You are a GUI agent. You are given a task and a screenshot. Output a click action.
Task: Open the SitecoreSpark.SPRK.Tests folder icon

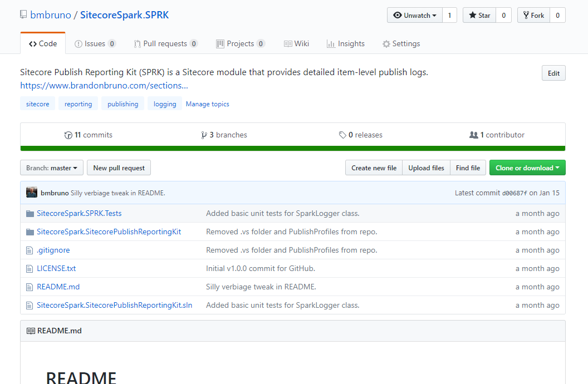tap(30, 214)
